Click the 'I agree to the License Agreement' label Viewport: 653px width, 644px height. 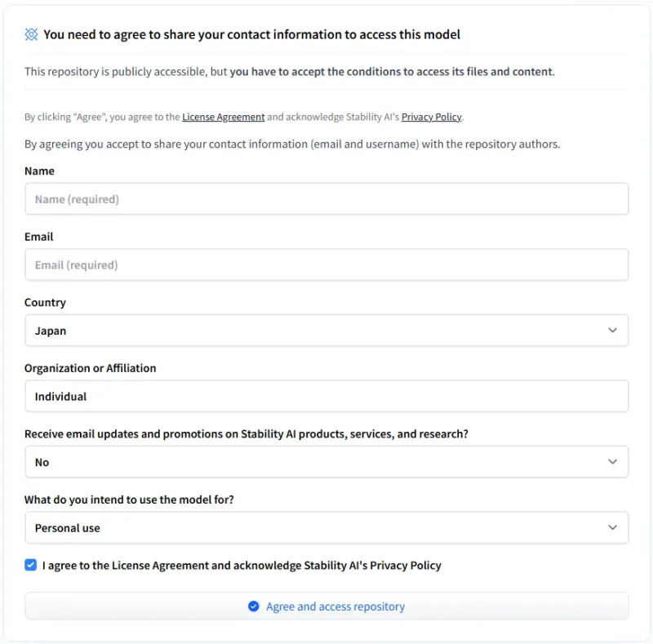click(x=242, y=566)
